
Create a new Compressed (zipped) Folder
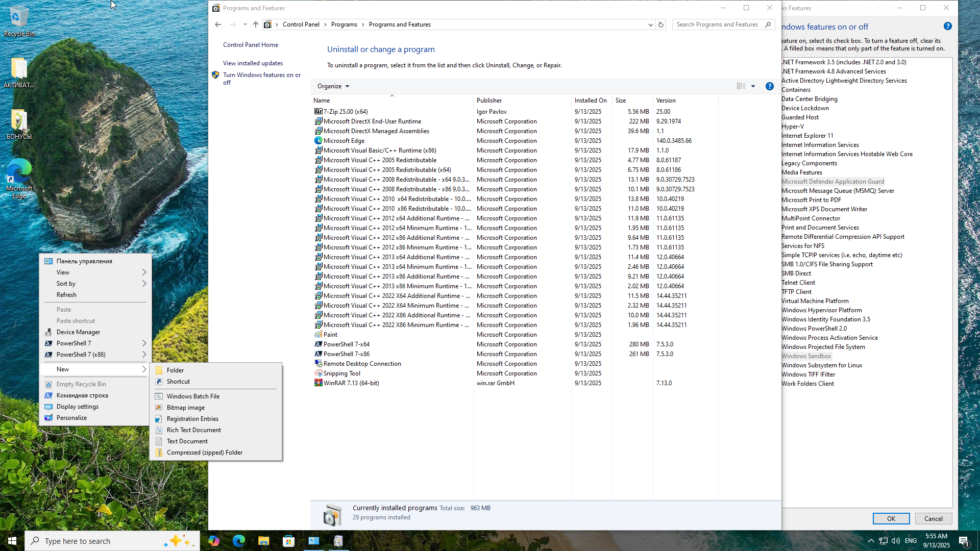(x=216, y=453)
